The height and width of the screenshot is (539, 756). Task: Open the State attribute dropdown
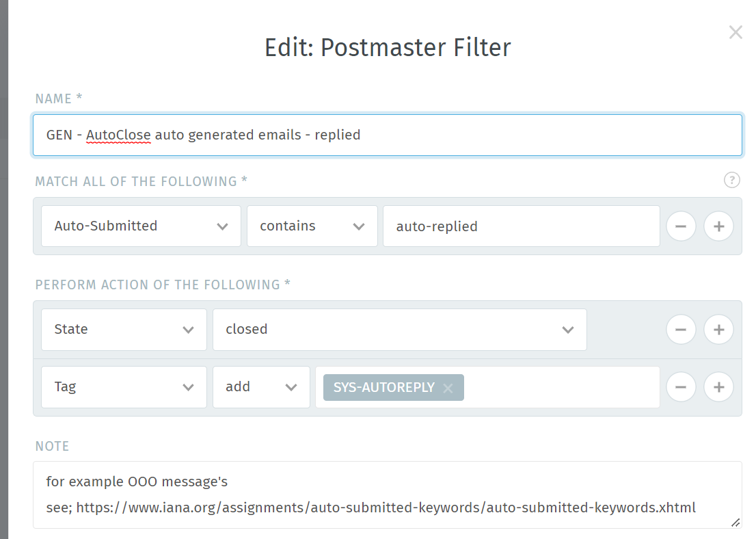[124, 330]
